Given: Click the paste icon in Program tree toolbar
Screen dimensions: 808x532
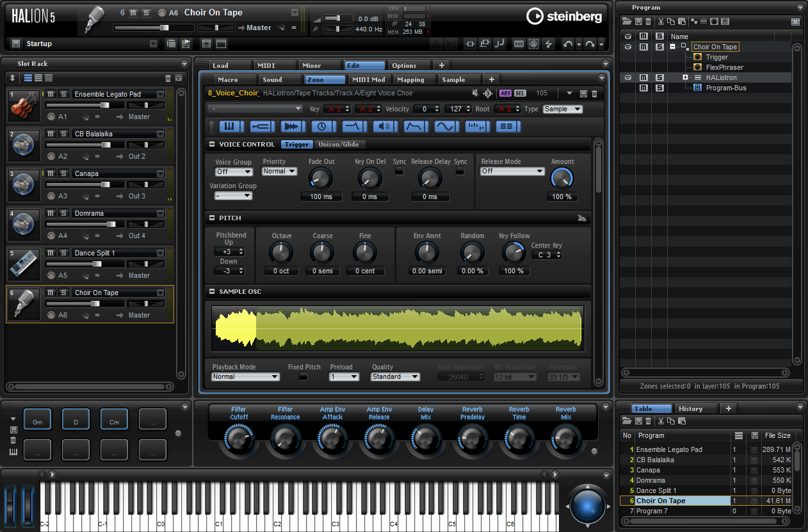Looking at the screenshot, I should point(682,22).
